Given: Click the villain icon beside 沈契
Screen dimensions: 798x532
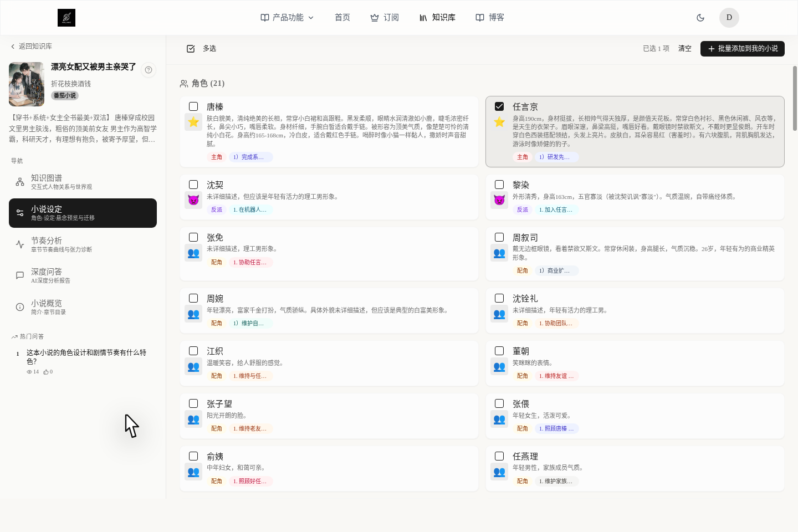Looking at the screenshot, I should [x=193, y=200].
